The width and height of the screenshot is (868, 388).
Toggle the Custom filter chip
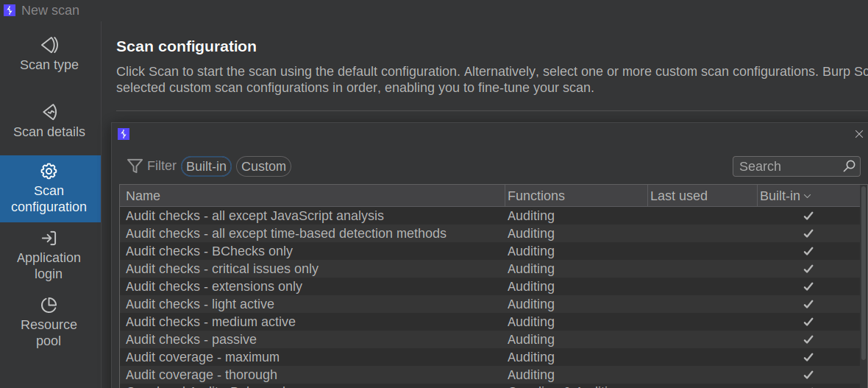pyautogui.click(x=263, y=166)
